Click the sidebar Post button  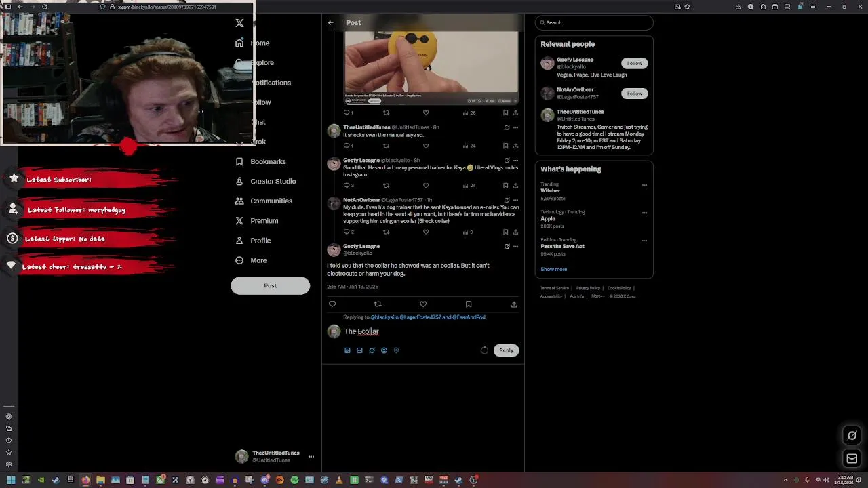coord(270,285)
